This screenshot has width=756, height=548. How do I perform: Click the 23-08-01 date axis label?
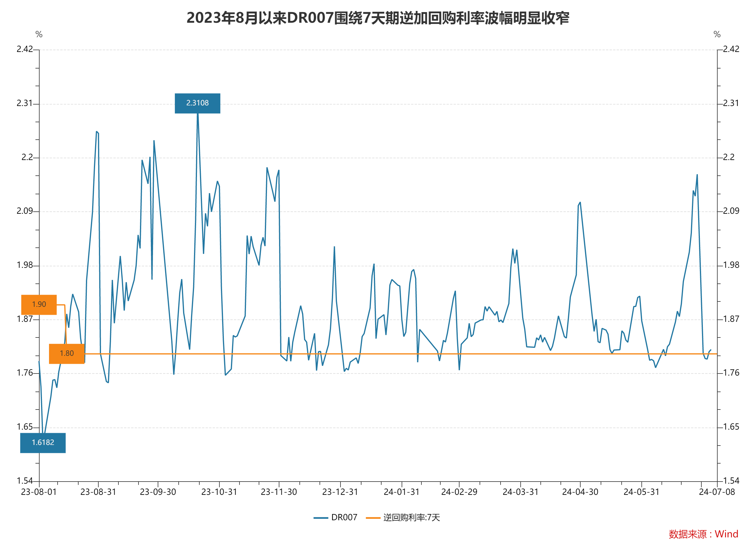39,492
